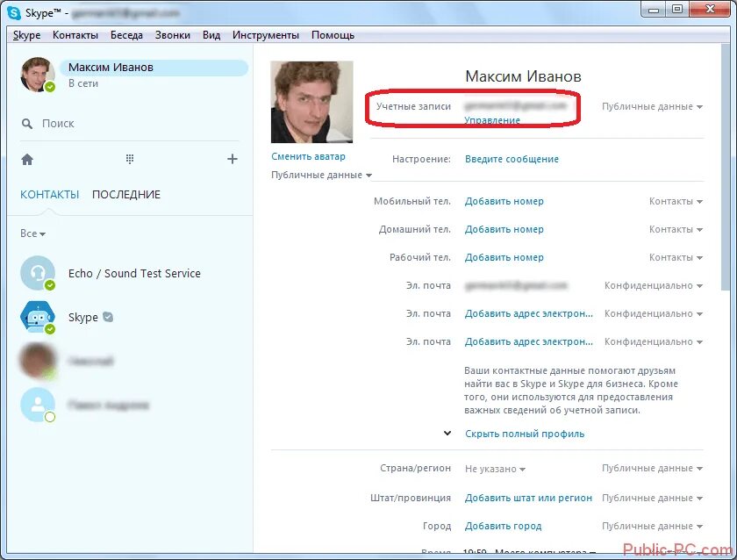This screenshot has height=560, width=737.
Task: Open the Помощь menu
Action: click(x=333, y=35)
